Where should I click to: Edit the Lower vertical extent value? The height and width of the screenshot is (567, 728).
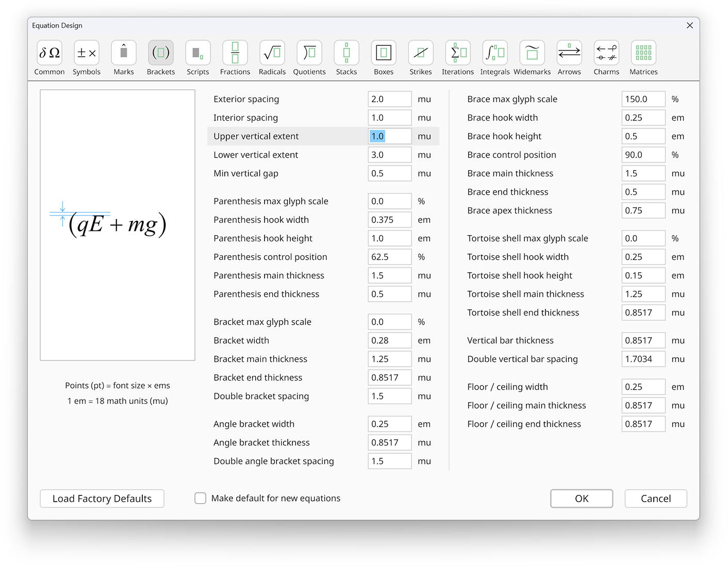tap(389, 155)
